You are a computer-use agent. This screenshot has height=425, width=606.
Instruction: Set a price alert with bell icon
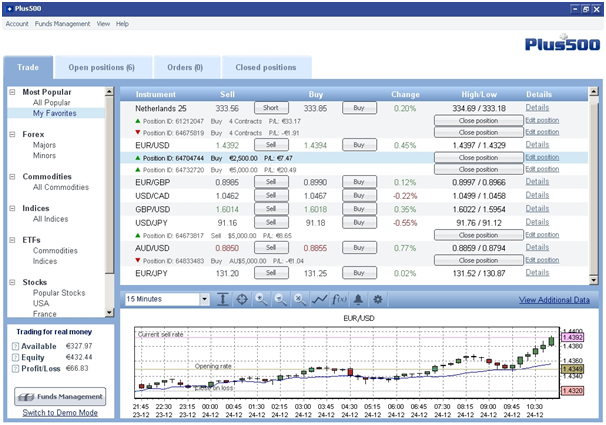359,299
